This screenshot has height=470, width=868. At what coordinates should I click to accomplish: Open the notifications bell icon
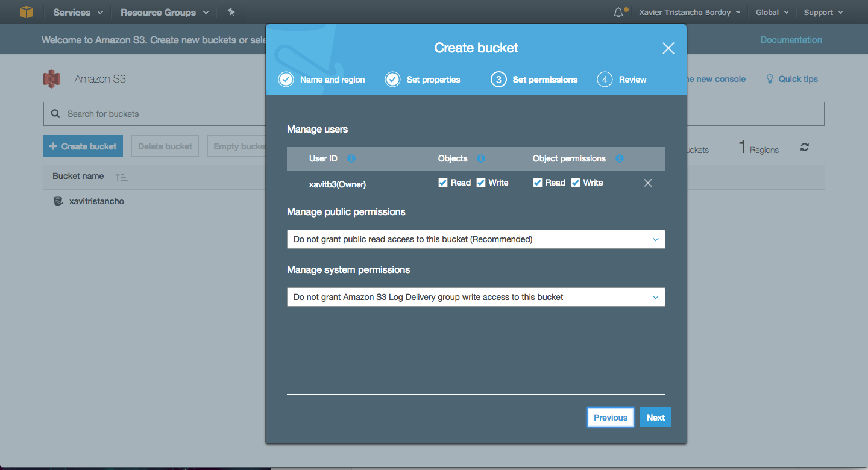pyautogui.click(x=618, y=13)
